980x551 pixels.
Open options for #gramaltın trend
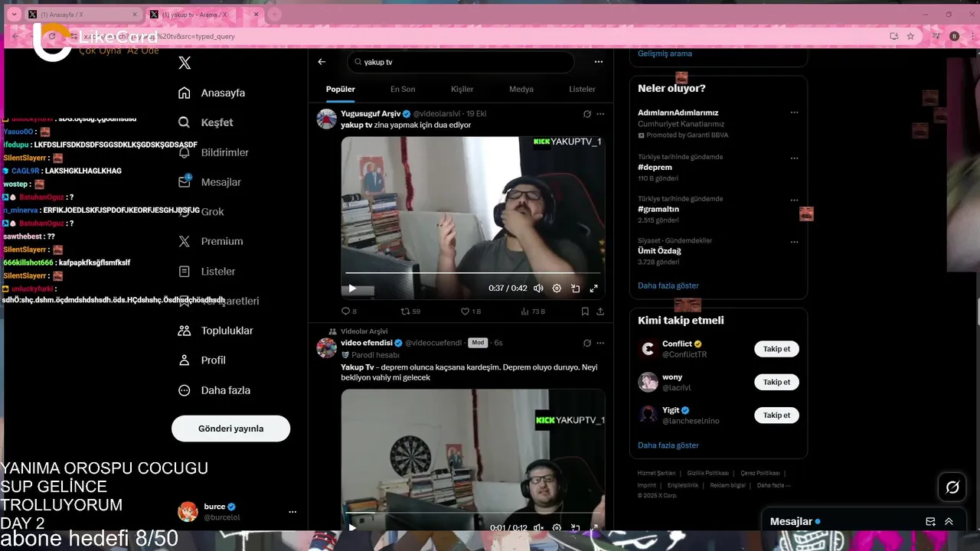pyautogui.click(x=794, y=201)
